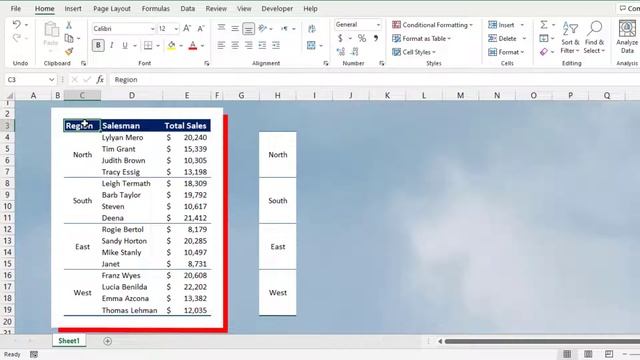Expand Format as Table menu
This screenshot has height=360, width=640.
421,38
